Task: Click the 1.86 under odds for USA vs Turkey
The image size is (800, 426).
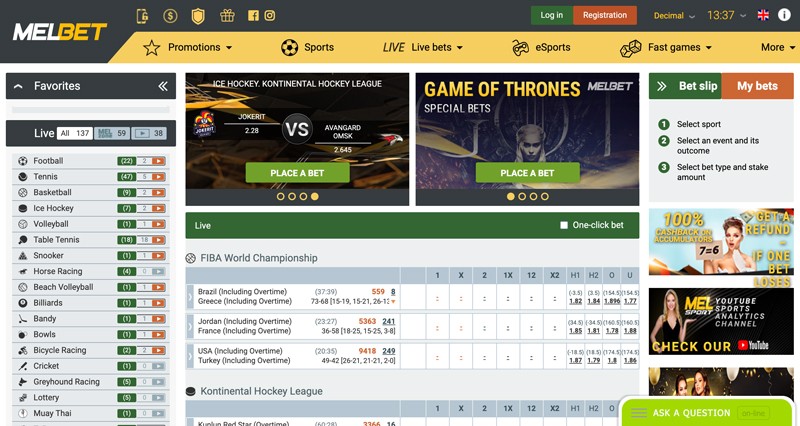Action: pos(630,360)
